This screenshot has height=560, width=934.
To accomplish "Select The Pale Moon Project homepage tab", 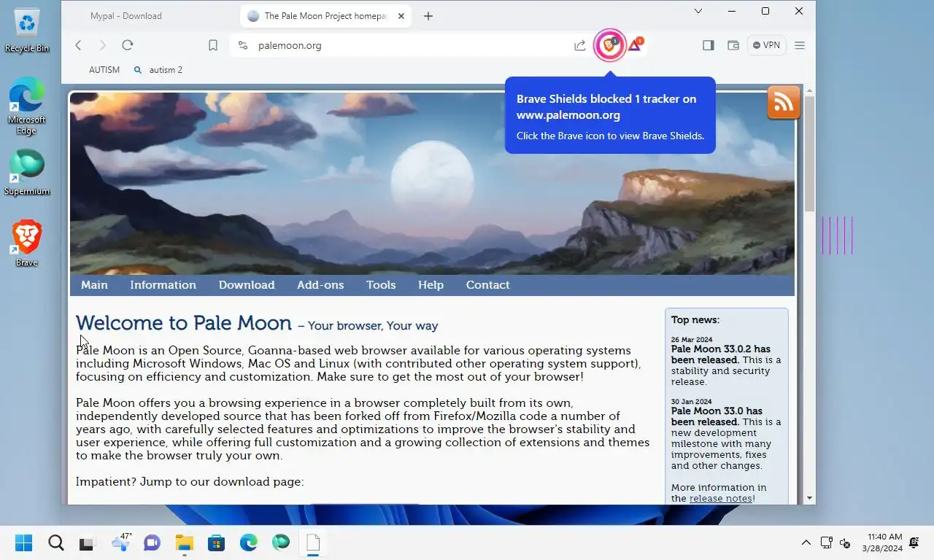I will 325,16.
